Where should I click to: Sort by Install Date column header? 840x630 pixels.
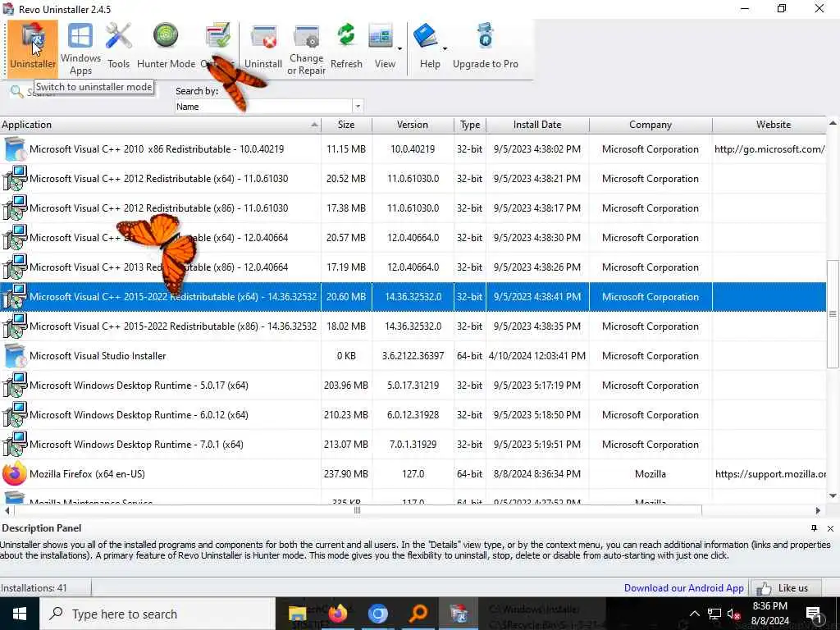point(537,125)
